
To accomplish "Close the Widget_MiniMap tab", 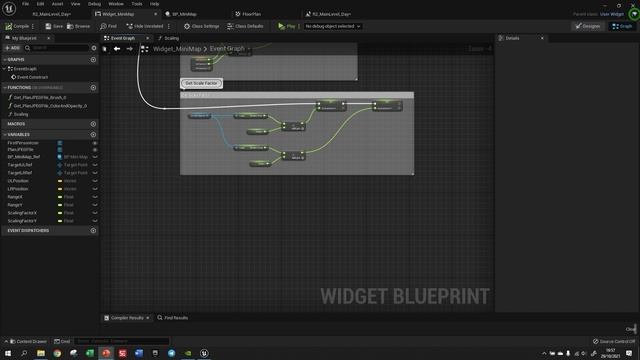I will click(155, 14).
